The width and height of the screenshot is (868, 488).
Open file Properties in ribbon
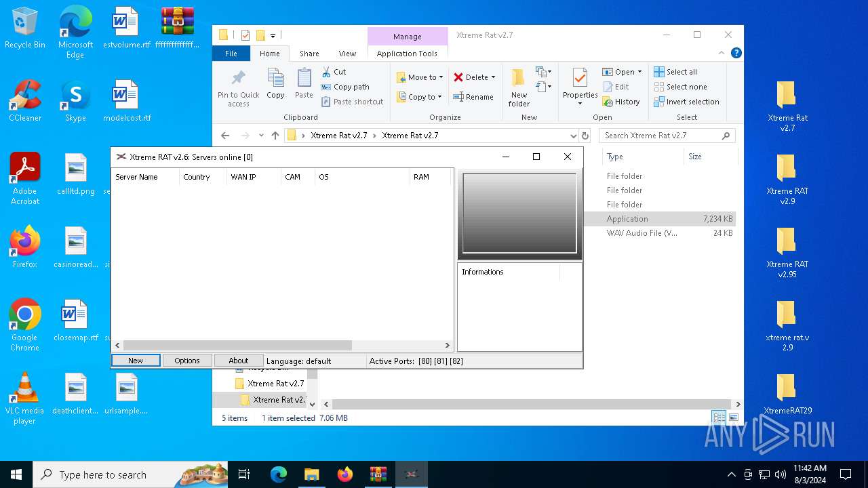(x=580, y=87)
